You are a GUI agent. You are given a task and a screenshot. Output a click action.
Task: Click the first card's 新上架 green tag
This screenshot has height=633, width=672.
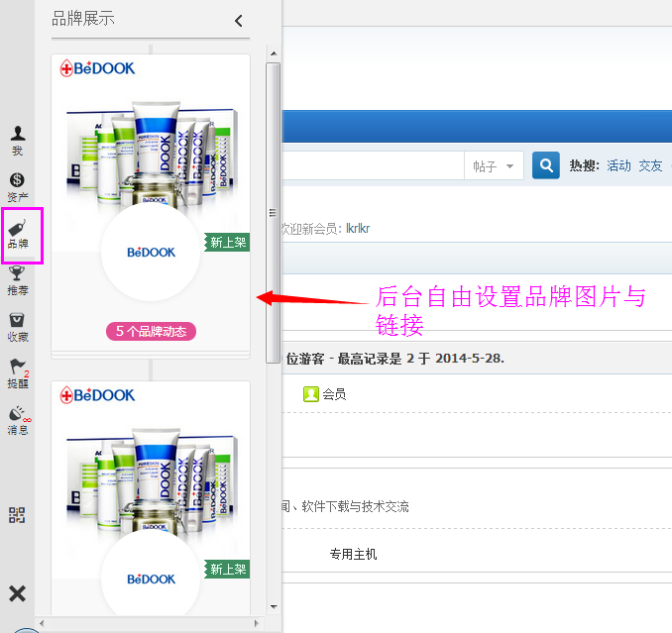(227, 243)
